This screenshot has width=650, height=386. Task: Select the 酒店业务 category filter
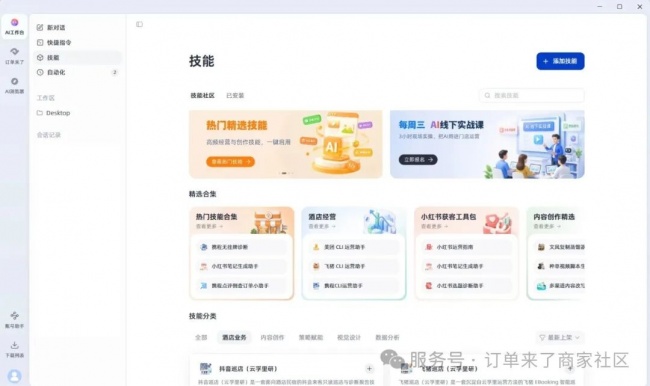pyautogui.click(x=234, y=337)
